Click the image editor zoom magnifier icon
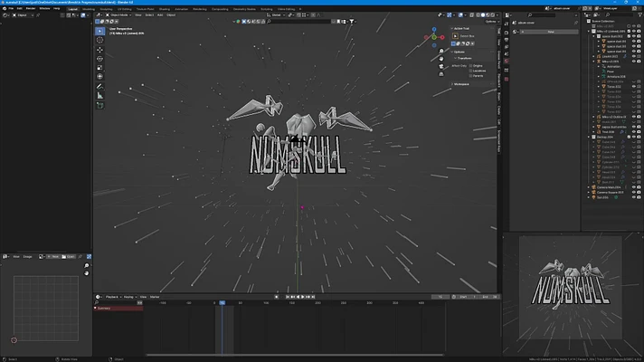The height and width of the screenshot is (362, 644). coord(86,266)
